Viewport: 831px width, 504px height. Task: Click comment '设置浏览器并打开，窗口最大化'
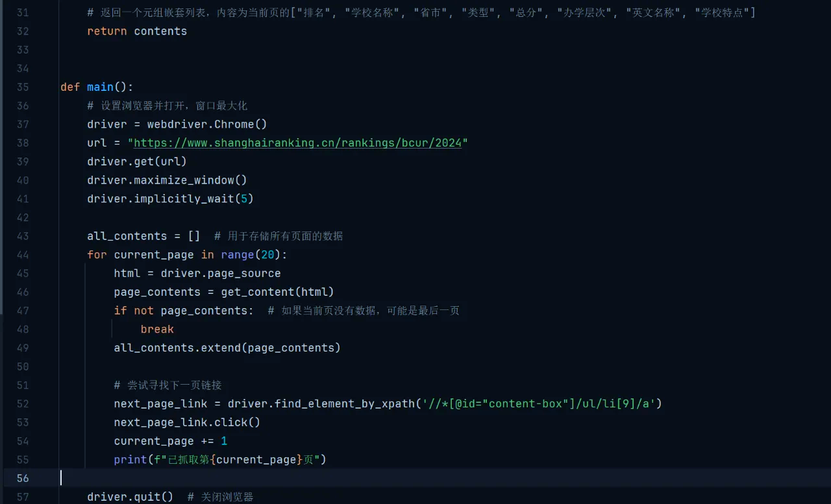[x=167, y=106]
